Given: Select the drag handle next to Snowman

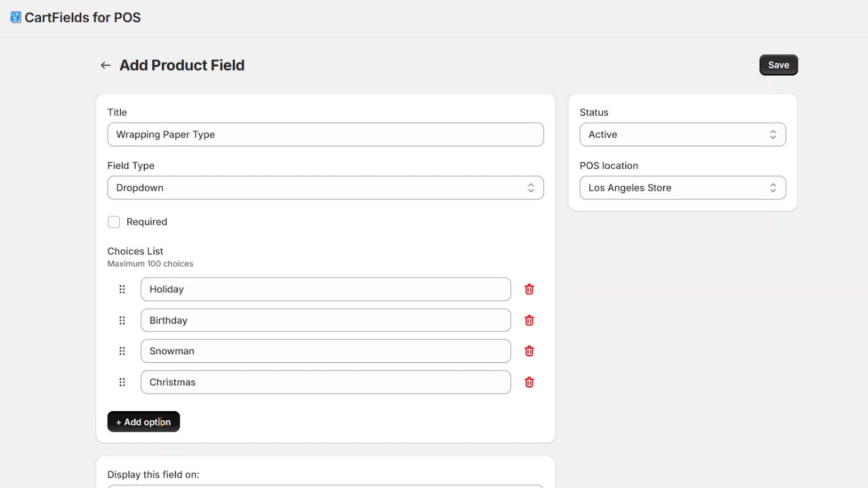Looking at the screenshot, I should (122, 351).
